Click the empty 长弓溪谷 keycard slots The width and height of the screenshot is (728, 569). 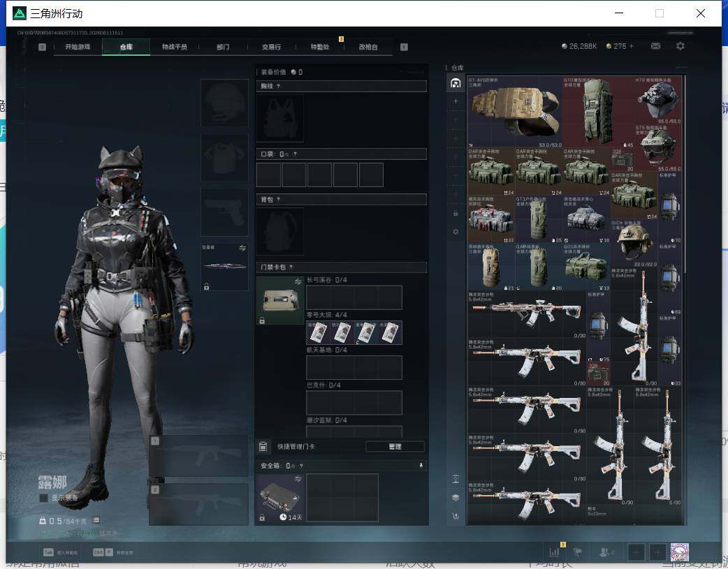click(x=354, y=297)
